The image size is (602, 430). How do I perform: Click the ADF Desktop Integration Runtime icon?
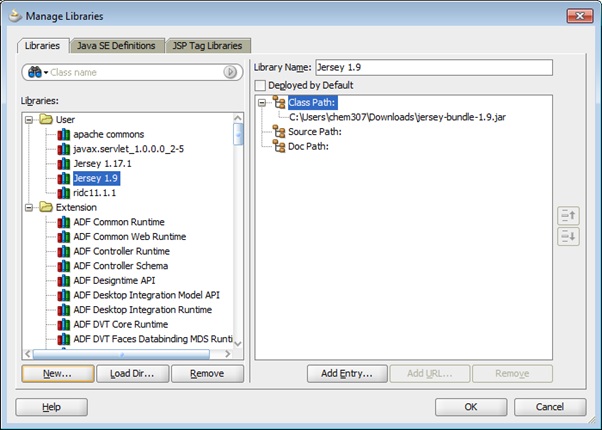(x=64, y=310)
